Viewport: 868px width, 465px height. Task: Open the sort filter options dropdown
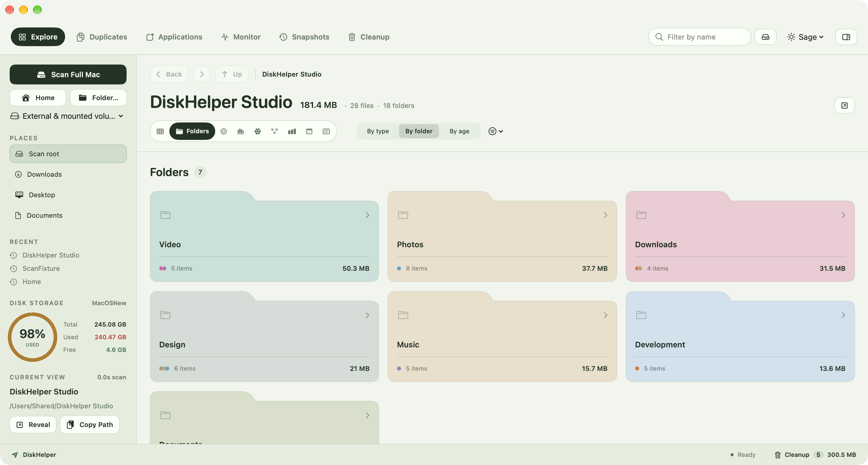pos(496,131)
